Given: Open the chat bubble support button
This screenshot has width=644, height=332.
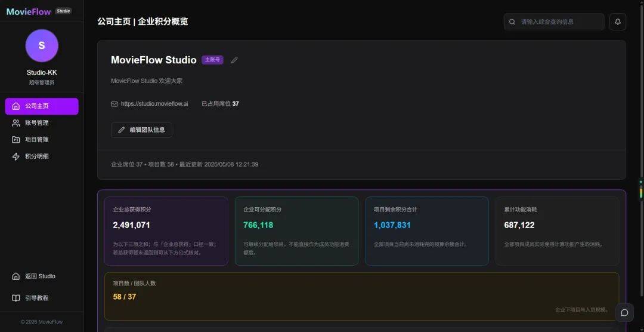Looking at the screenshot, I should tap(624, 313).
